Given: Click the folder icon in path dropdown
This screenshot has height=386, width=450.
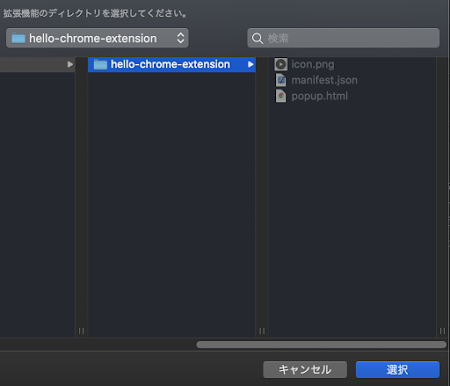Looking at the screenshot, I should coord(18,38).
